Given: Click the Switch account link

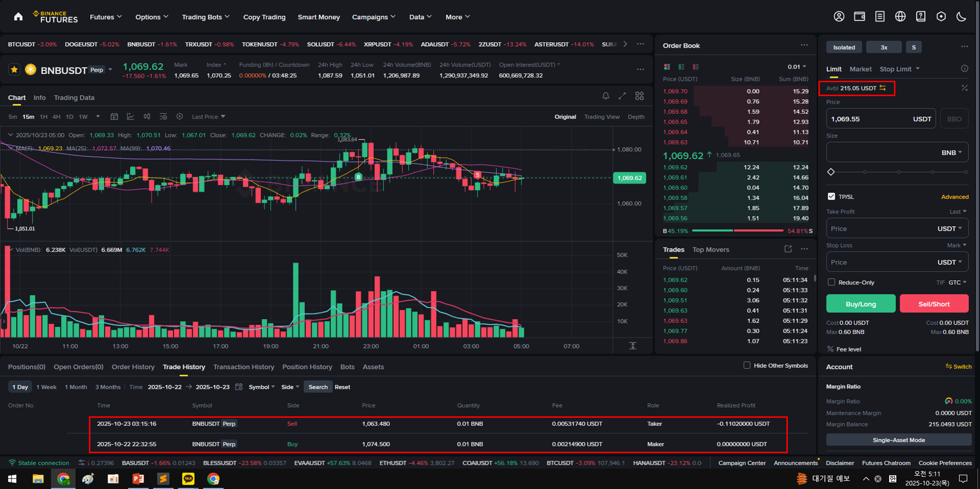Looking at the screenshot, I should (x=958, y=367).
